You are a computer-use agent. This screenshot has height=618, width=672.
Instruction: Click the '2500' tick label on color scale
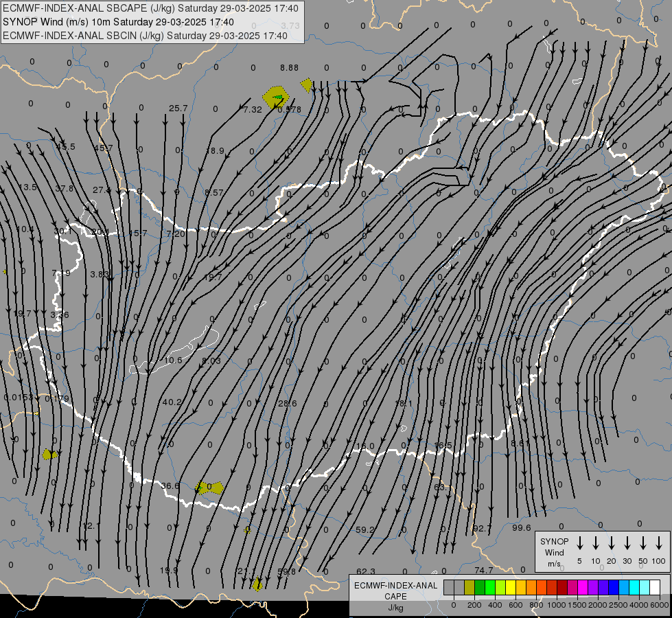pyautogui.click(x=618, y=605)
